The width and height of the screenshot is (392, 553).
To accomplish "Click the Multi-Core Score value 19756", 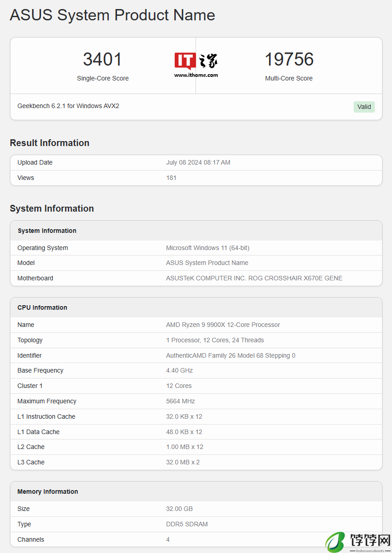I will tap(289, 59).
